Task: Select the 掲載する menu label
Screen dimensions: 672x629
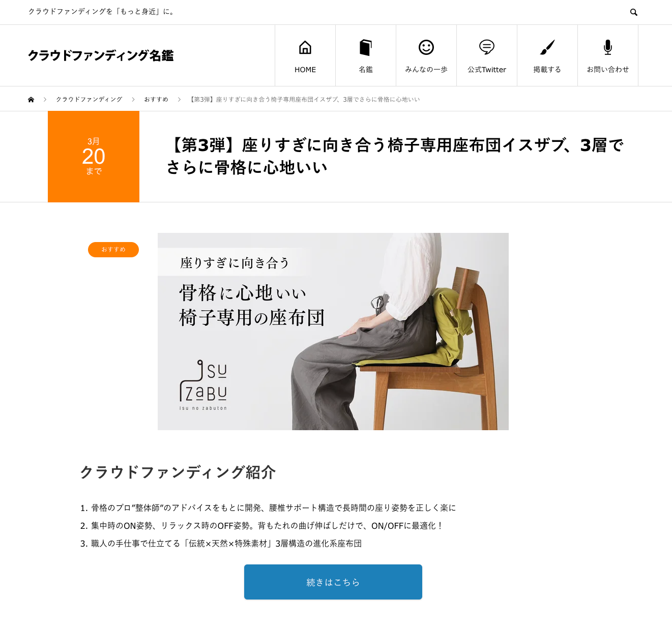Action: click(547, 70)
